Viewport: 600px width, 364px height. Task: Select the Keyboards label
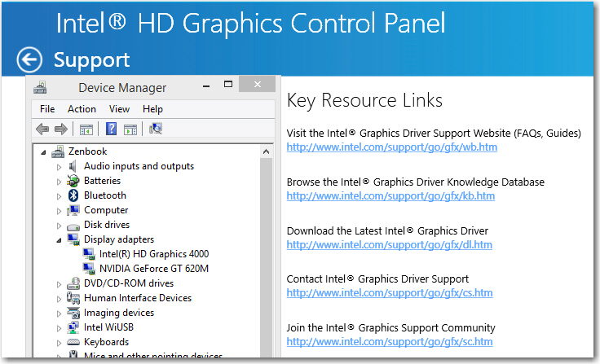(x=106, y=342)
